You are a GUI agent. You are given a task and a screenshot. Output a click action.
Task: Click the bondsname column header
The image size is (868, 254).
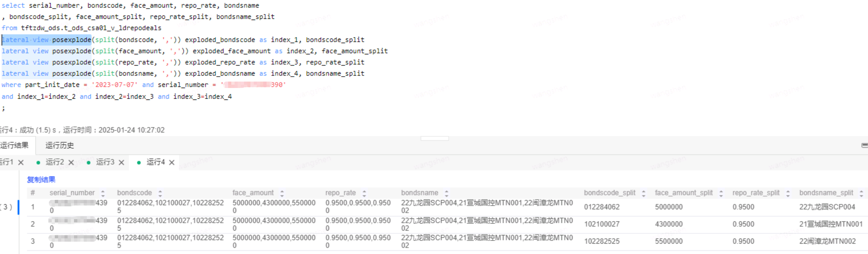click(420, 193)
